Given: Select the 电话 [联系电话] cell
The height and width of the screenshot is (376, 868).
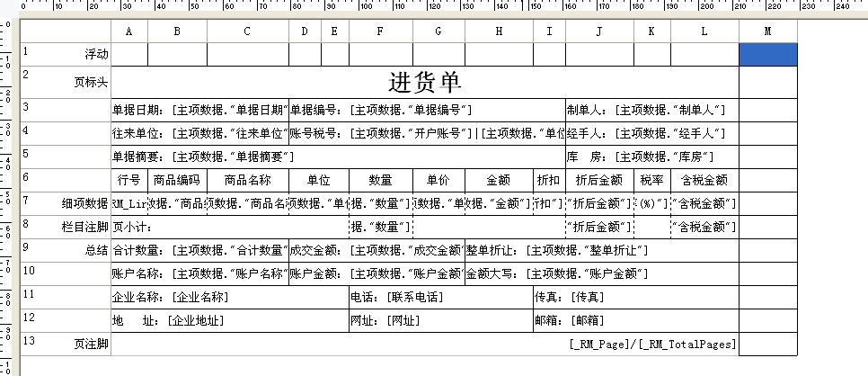Looking at the screenshot, I should pos(440,297).
